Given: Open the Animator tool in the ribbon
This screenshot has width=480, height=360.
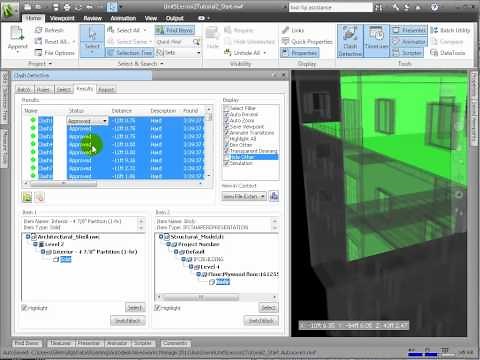Looking at the screenshot, I should pyautogui.click(x=409, y=41).
